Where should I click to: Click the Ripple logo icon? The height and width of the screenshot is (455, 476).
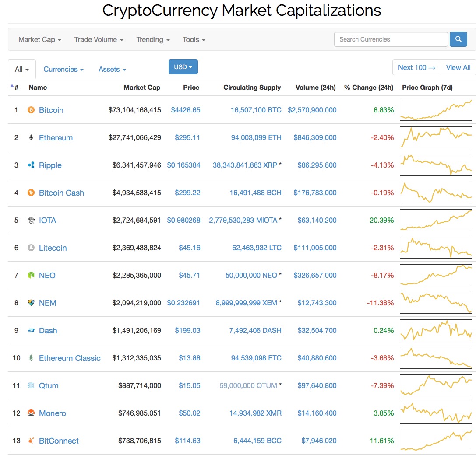[31, 165]
